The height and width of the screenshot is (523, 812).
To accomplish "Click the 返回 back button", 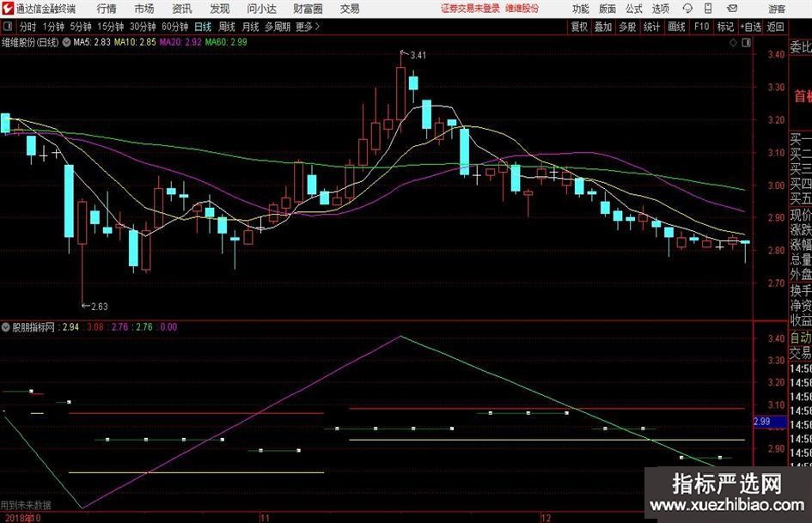I will point(775,27).
